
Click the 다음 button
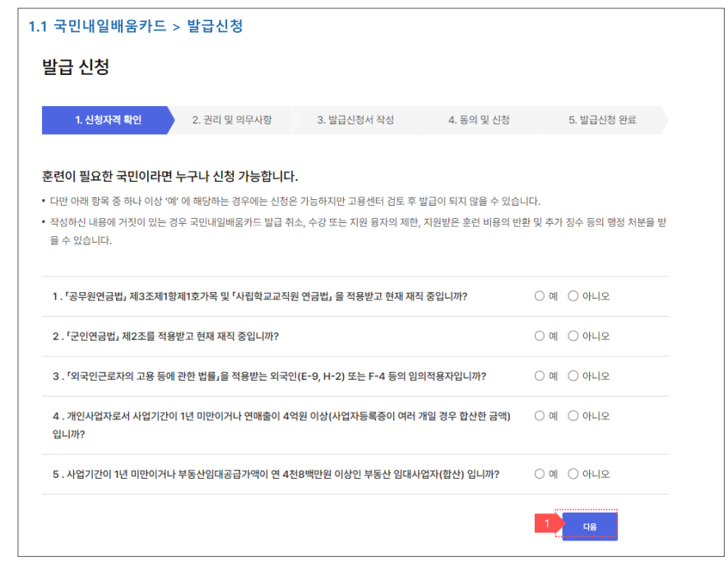tap(590, 527)
